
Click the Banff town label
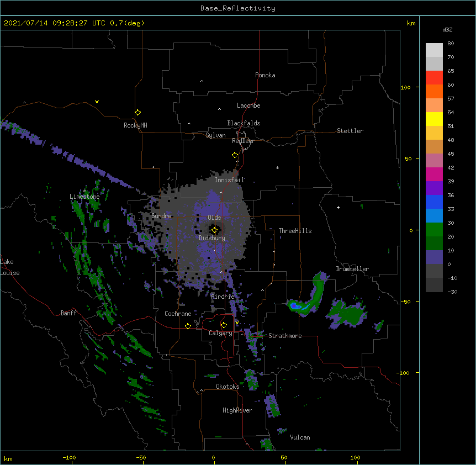[x=68, y=313]
